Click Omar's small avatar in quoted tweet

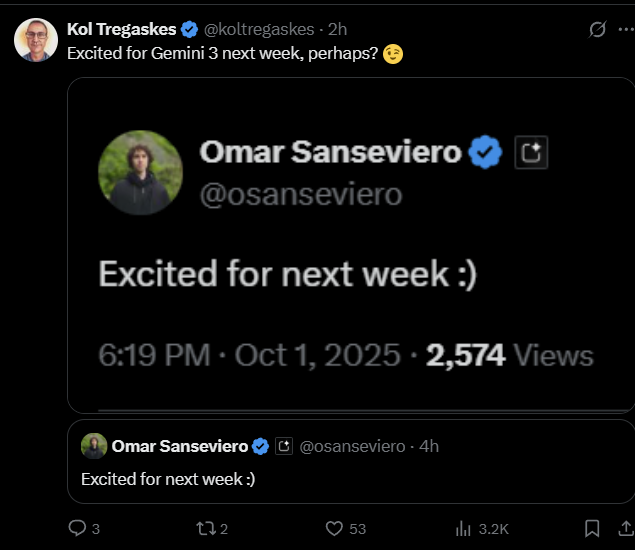pos(94,446)
